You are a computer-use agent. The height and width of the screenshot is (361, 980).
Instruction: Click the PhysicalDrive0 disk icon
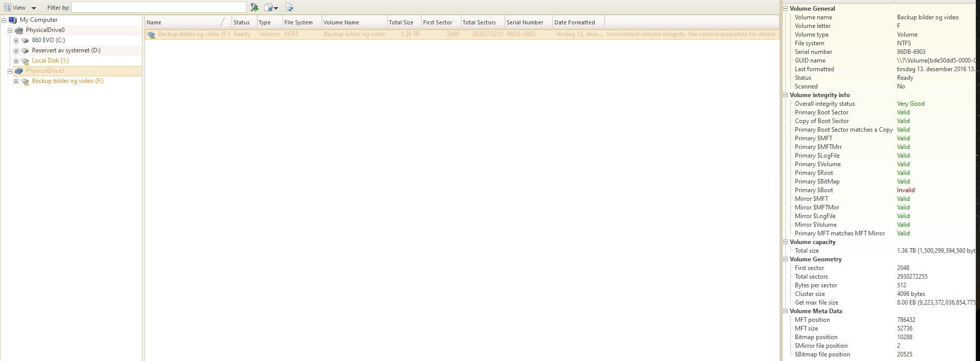point(19,31)
